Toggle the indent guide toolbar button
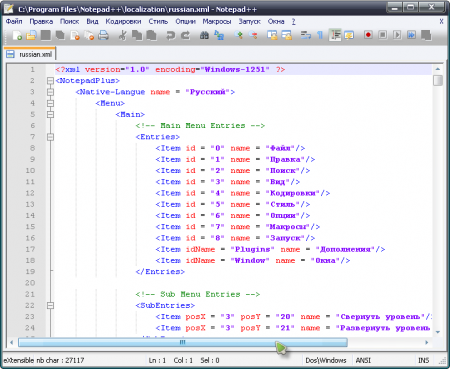450x369 pixels. point(335,35)
